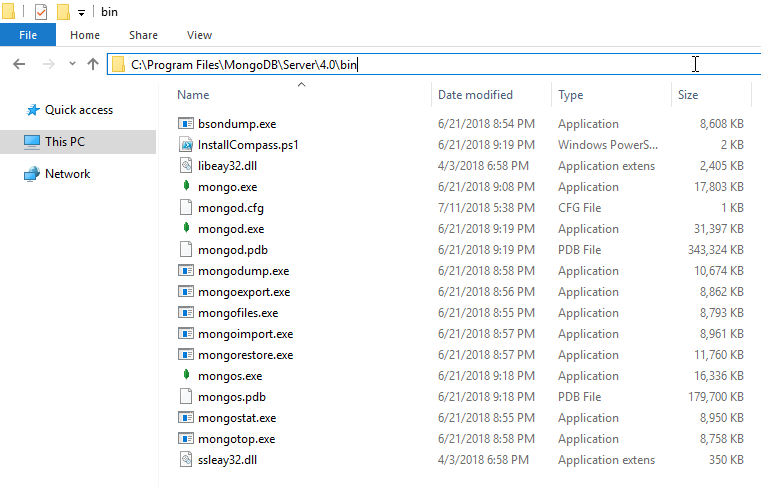Sort files by Name column header

click(193, 95)
